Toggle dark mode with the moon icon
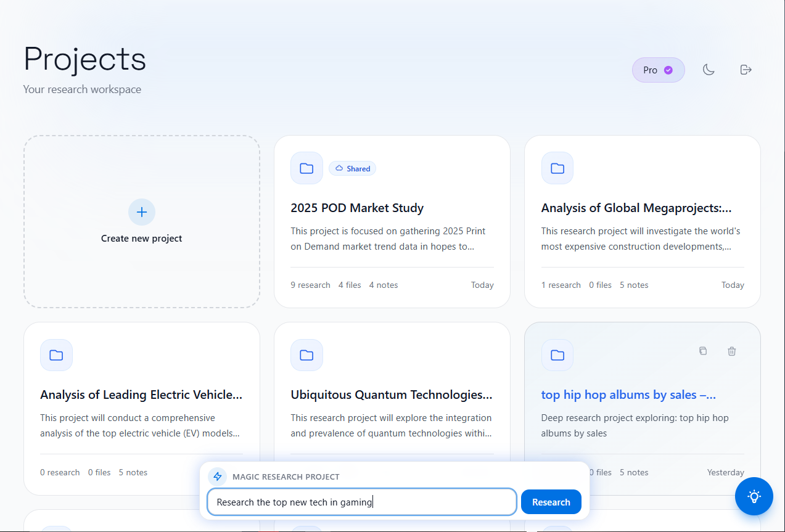 [x=709, y=70]
